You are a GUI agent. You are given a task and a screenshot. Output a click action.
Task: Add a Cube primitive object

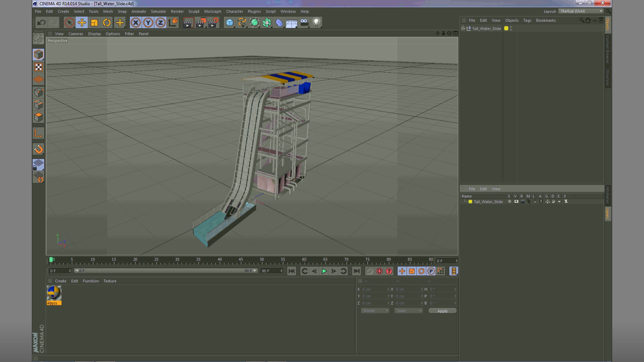pos(229,23)
